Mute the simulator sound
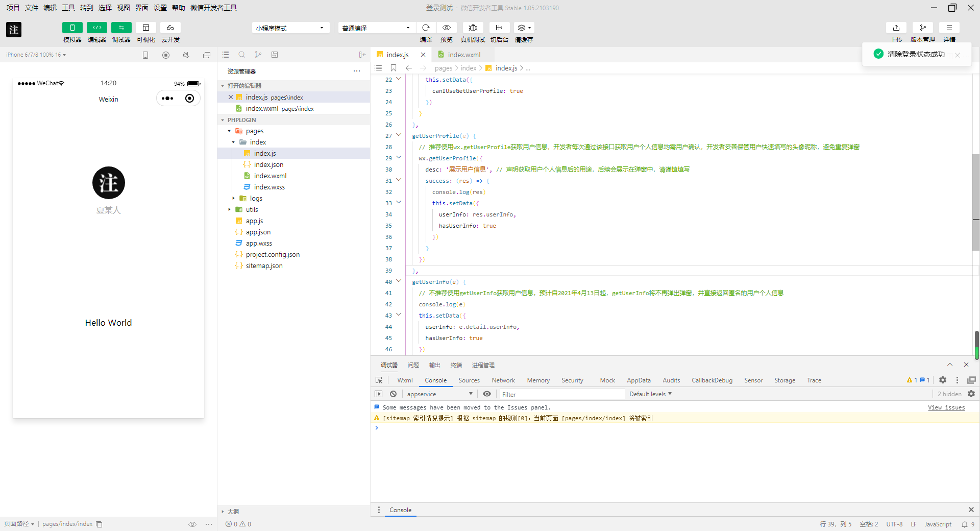980x531 pixels. click(186, 55)
